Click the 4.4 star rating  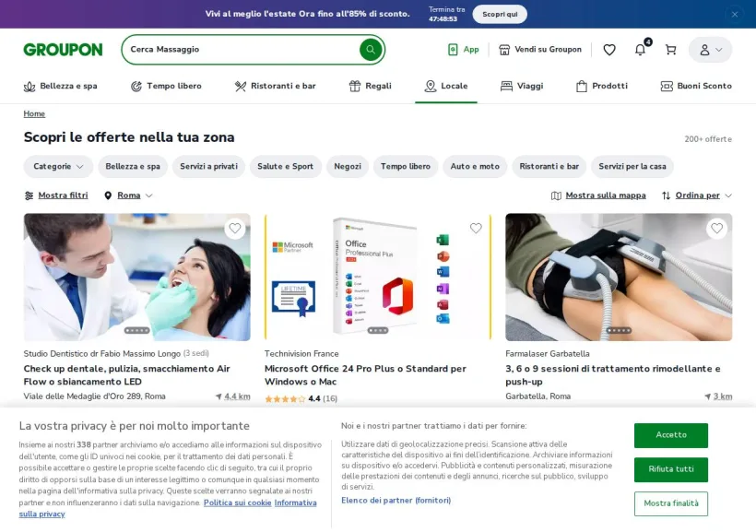point(301,399)
